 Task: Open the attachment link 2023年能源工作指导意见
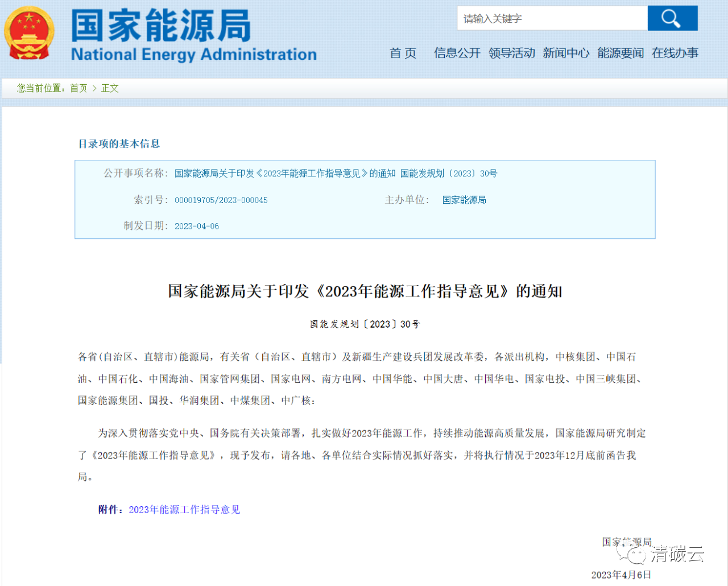click(x=184, y=510)
